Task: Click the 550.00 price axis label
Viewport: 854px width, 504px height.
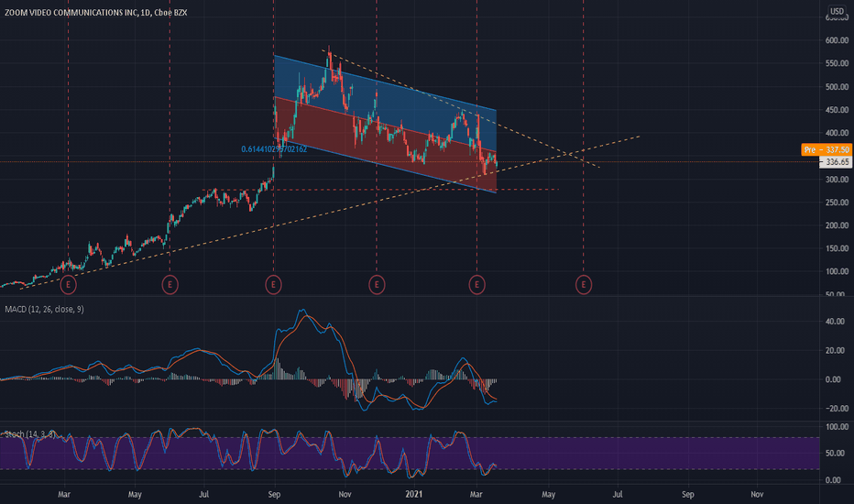Action: [x=837, y=63]
